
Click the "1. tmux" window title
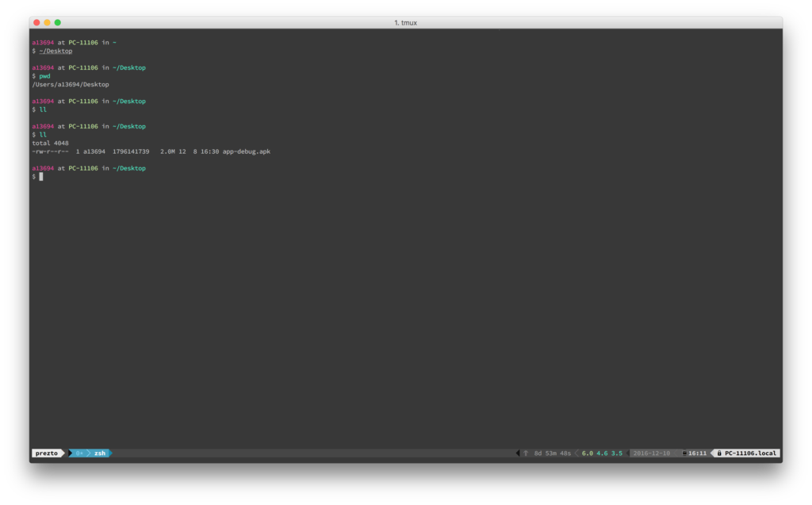coord(405,23)
